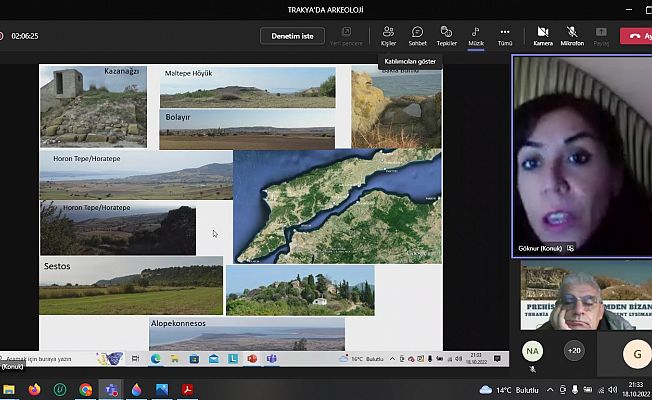
Task: Expand the +20 additional participants list
Action: (574, 351)
